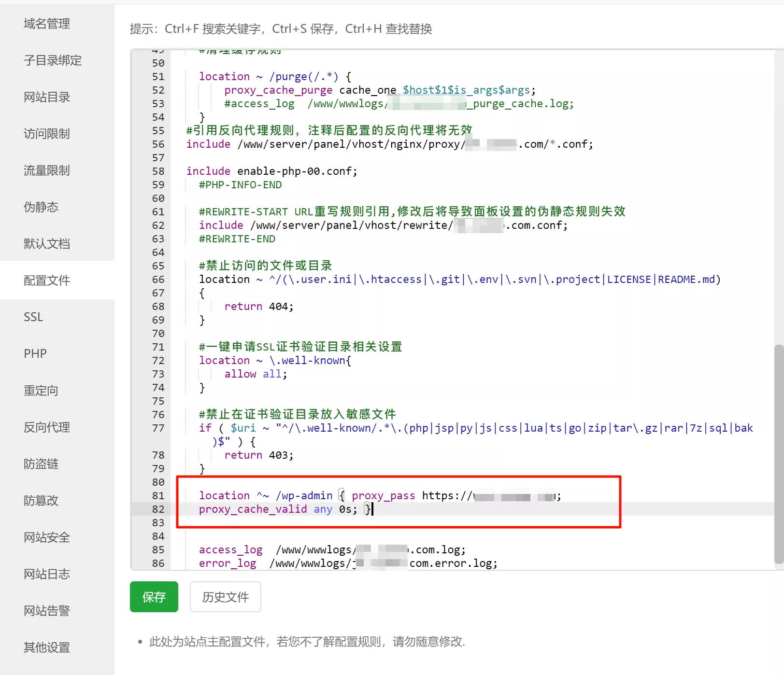Select the 配置文件 sidebar entry

(46, 280)
